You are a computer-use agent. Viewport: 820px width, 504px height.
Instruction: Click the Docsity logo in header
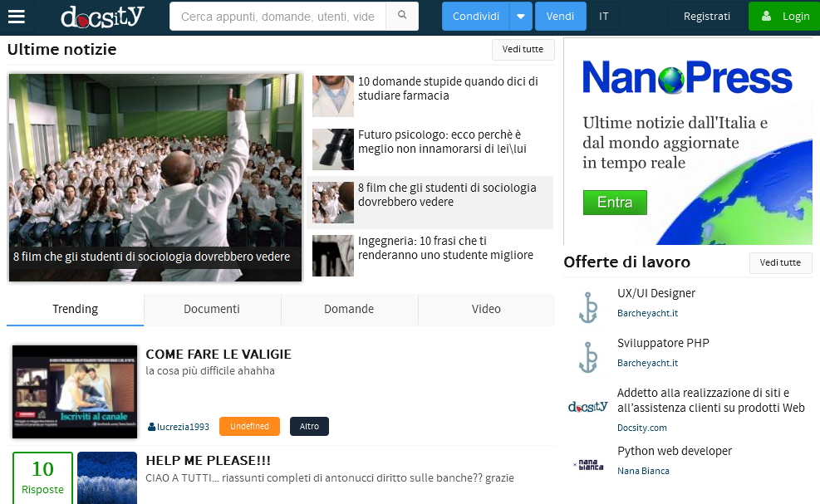point(102,17)
